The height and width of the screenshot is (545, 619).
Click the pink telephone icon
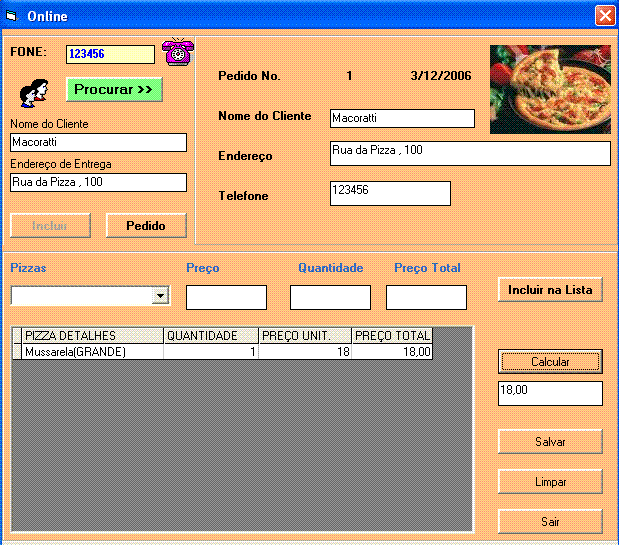(x=178, y=52)
